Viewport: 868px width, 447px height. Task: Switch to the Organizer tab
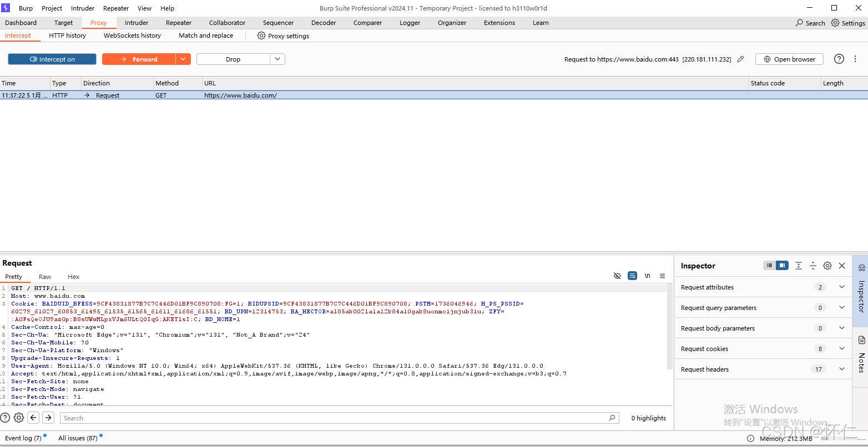click(452, 23)
